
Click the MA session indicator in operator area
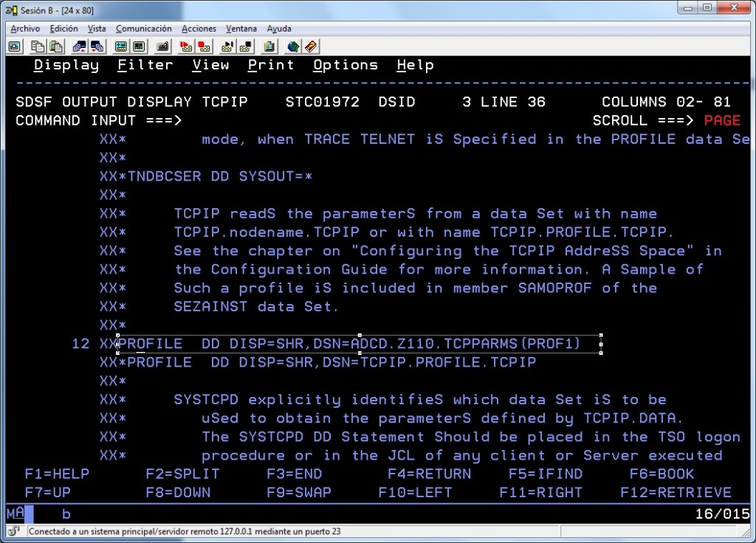click(16, 513)
